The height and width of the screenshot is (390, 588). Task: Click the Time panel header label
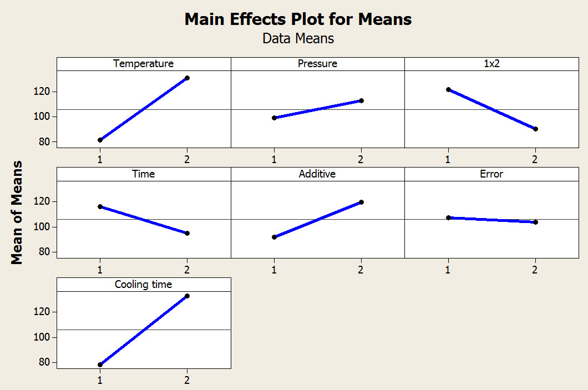point(143,174)
